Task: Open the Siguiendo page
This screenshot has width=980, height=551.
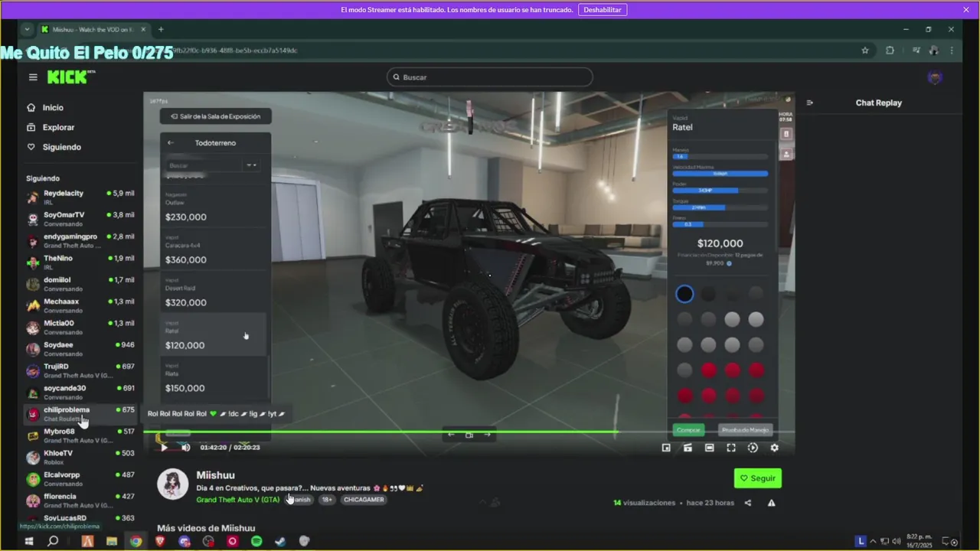Action: 61,147
